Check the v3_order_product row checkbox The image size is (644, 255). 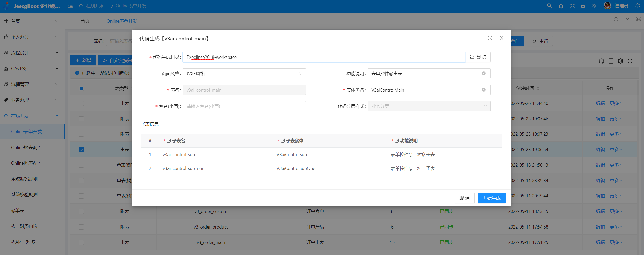tap(81, 227)
